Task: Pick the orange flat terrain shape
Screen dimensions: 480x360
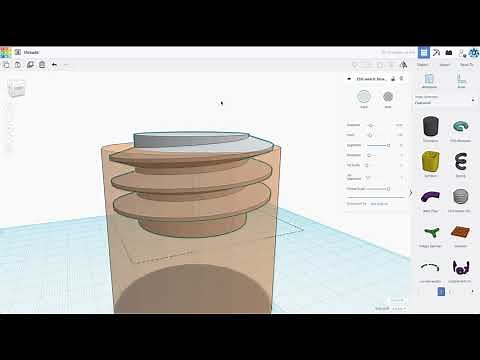Action: [461, 232]
